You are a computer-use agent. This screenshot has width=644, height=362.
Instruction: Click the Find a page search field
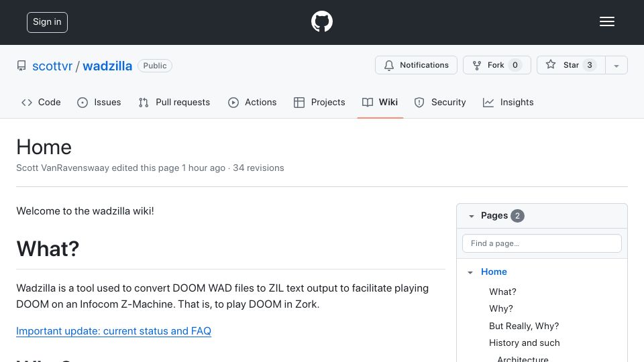click(542, 243)
